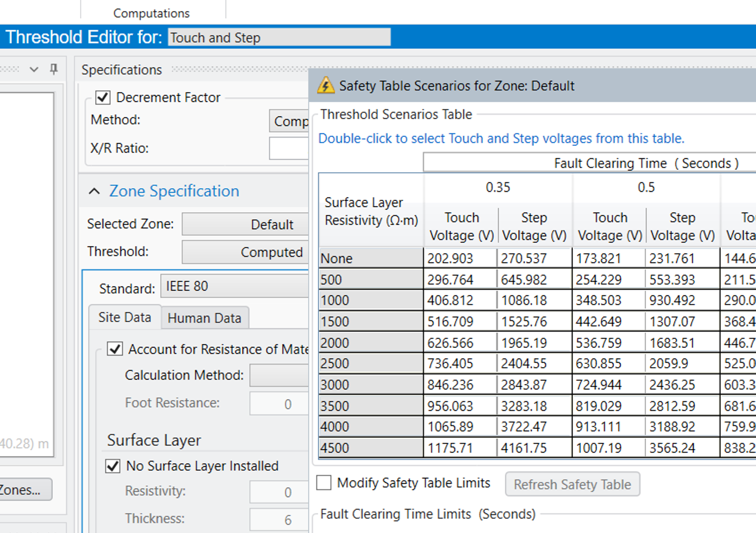
Task: Click touch voltage cell 406.812
Action: point(461,300)
